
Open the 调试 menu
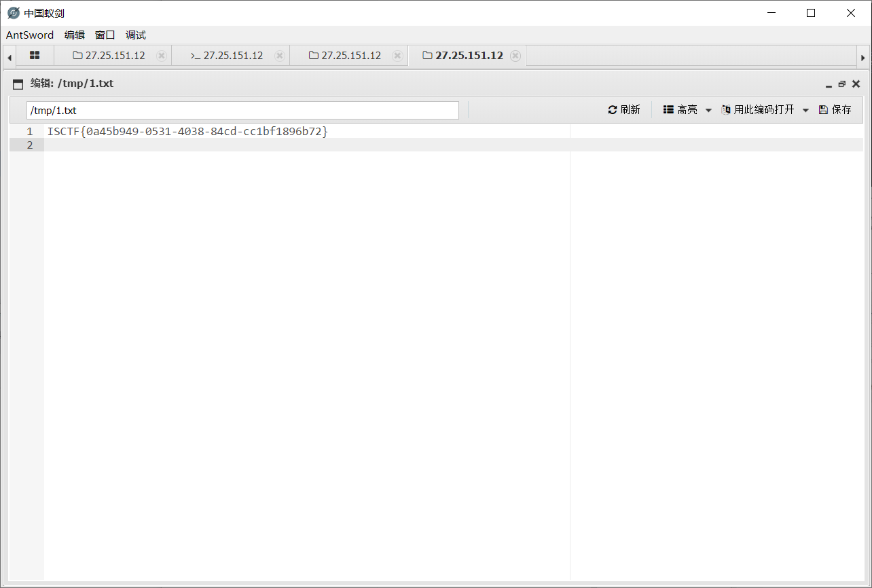(x=136, y=35)
